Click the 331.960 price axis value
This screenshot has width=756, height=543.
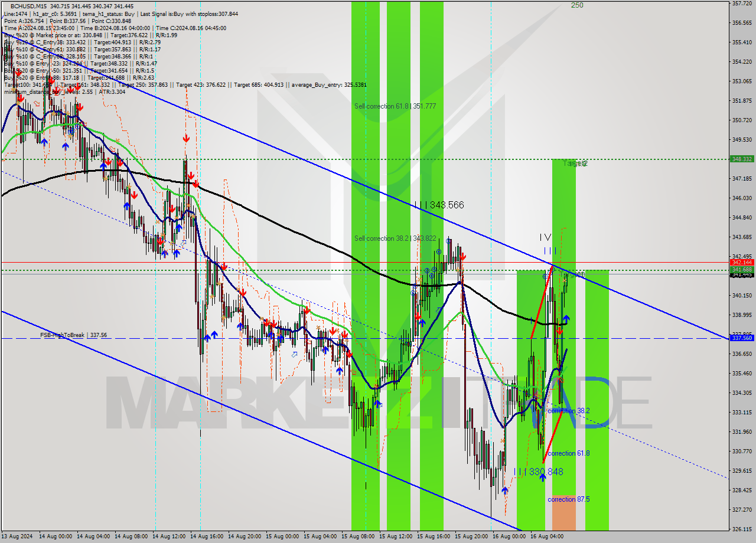[x=742, y=432]
